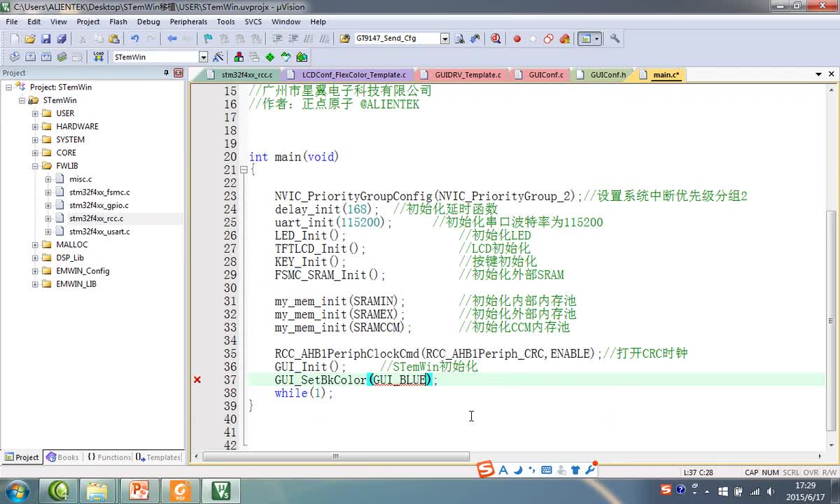This screenshot has width=840, height=504.
Task: Click the editor horizontal scrollbar thumb
Action: click(336, 456)
